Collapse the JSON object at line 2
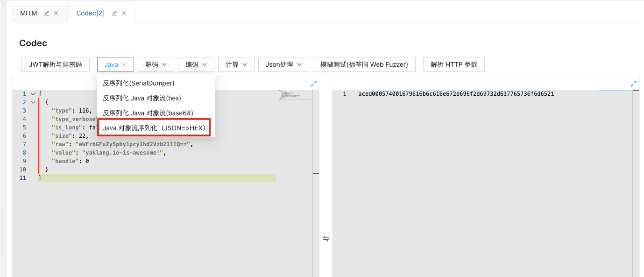Image resolution: width=644 pixels, height=277 pixels. 33,102
